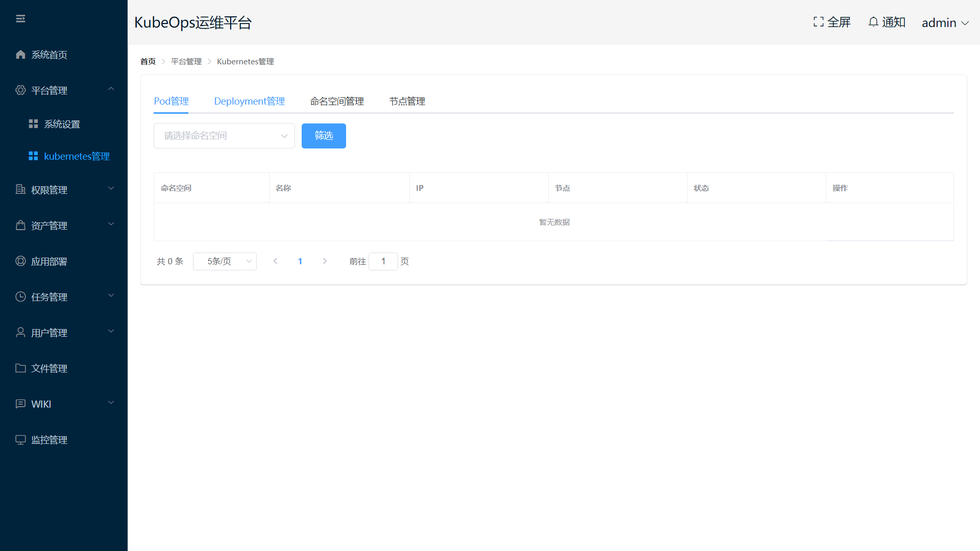The image size is (980, 551).
Task: Switch to the Deployment管理 tab
Action: (x=249, y=101)
